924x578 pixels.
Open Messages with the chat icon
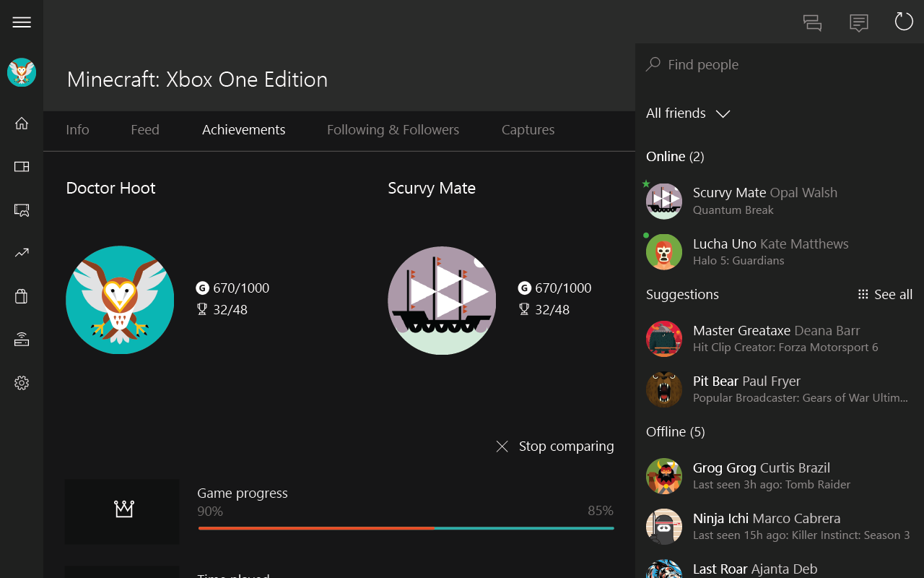click(858, 22)
